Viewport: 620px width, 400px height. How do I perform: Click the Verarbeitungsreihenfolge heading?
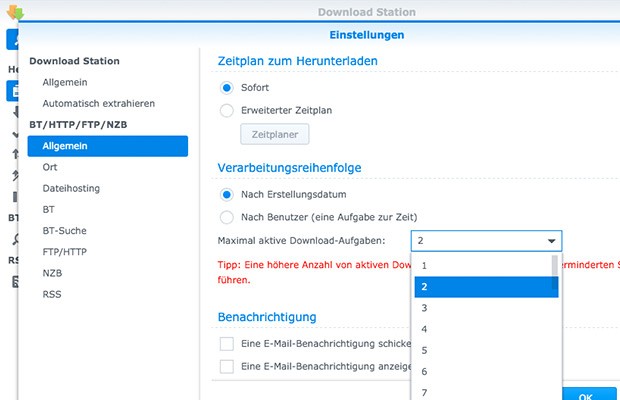point(289,168)
